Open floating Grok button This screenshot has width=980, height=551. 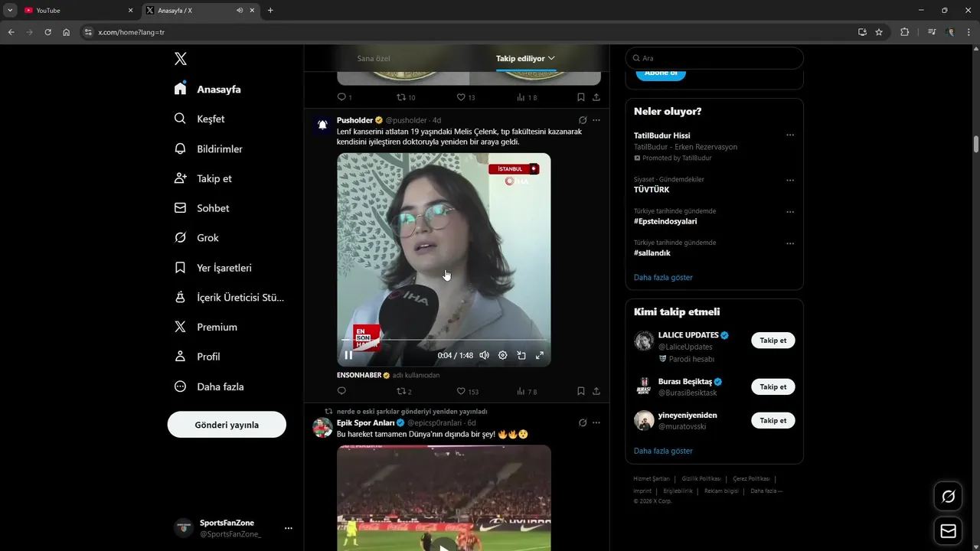pos(948,497)
